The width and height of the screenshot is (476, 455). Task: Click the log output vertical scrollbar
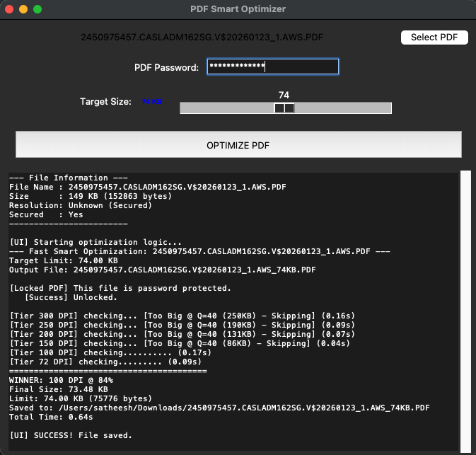465,311
